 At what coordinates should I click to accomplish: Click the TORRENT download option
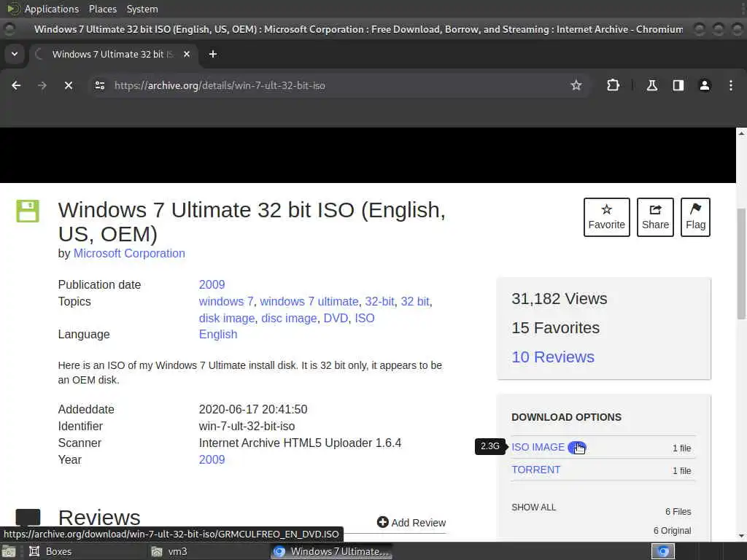coord(536,470)
